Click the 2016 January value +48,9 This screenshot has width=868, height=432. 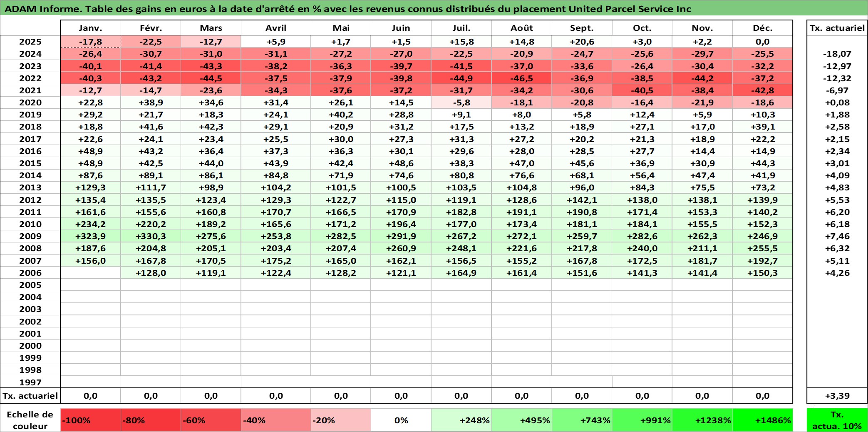click(91, 151)
